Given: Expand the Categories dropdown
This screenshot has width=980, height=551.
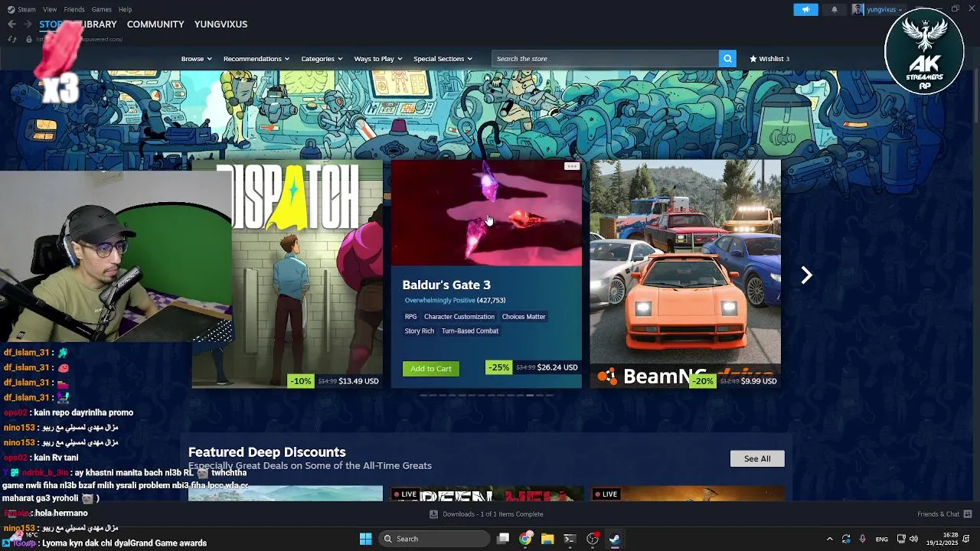Looking at the screenshot, I should [x=322, y=59].
